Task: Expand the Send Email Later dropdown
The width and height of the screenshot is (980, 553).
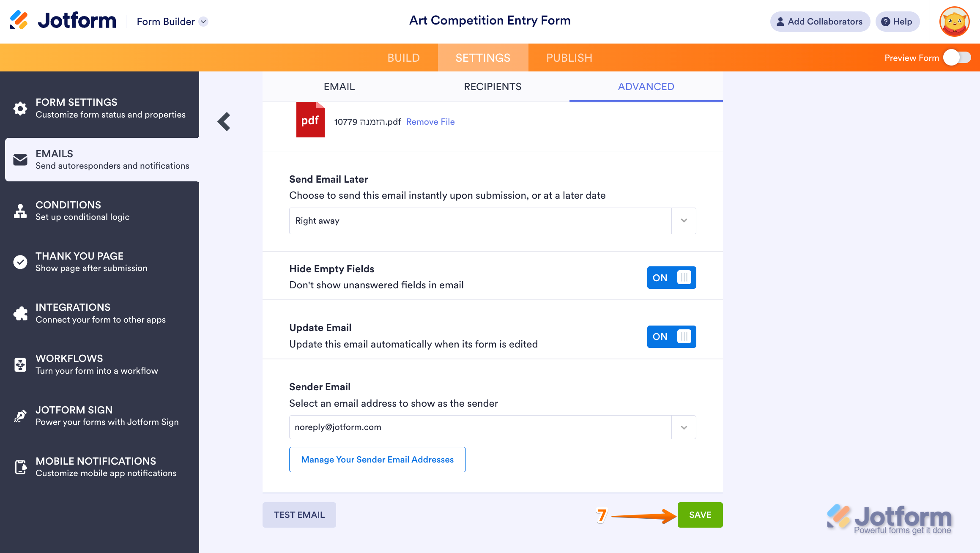Action: pyautogui.click(x=684, y=221)
